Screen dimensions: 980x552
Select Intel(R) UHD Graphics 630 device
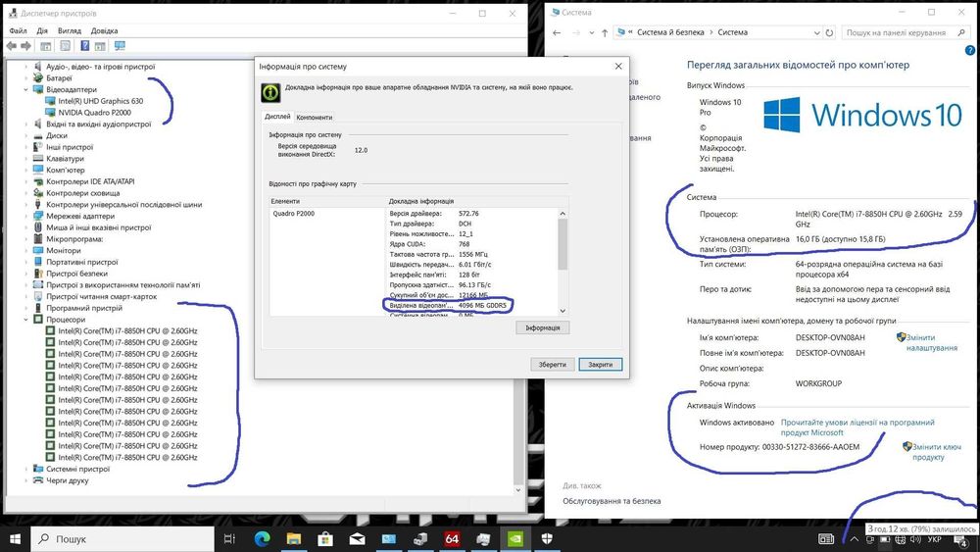[101, 101]
